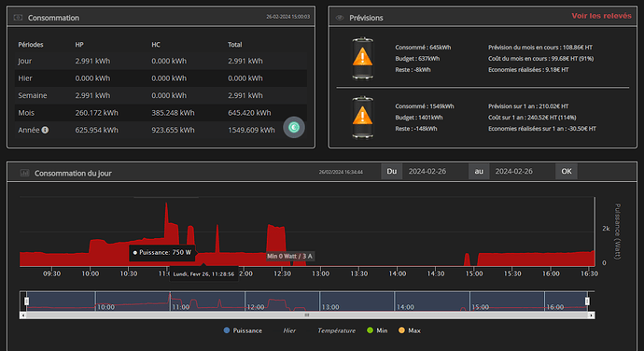Click Budget : 1401kWh text
The width and height of the screenshot is (644, 351).
coord(419,117)
